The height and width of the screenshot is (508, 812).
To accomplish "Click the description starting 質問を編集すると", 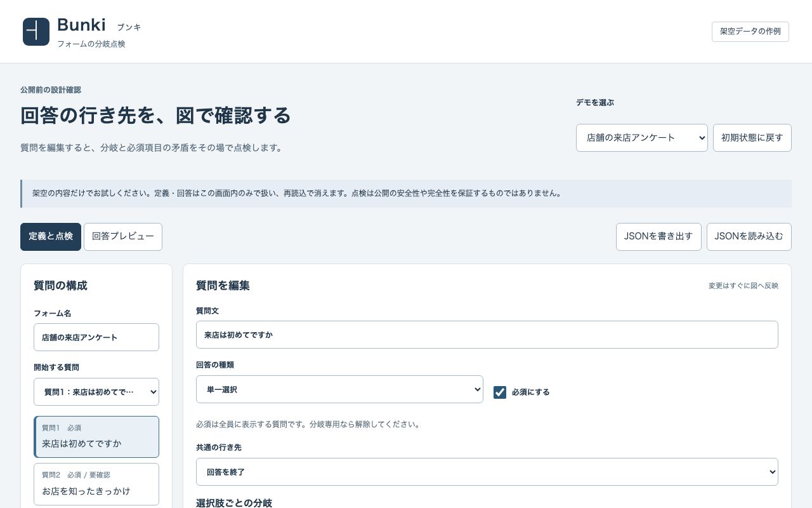I will click(x=152, y=148).
